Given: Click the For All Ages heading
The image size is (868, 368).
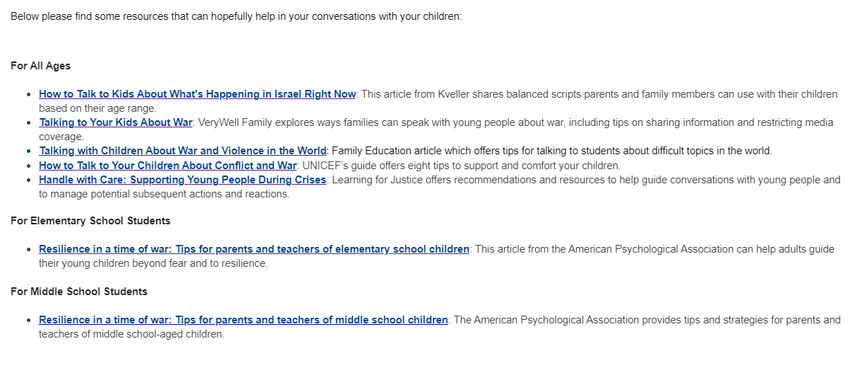Looking at the screenshot, I should point(40,66).
